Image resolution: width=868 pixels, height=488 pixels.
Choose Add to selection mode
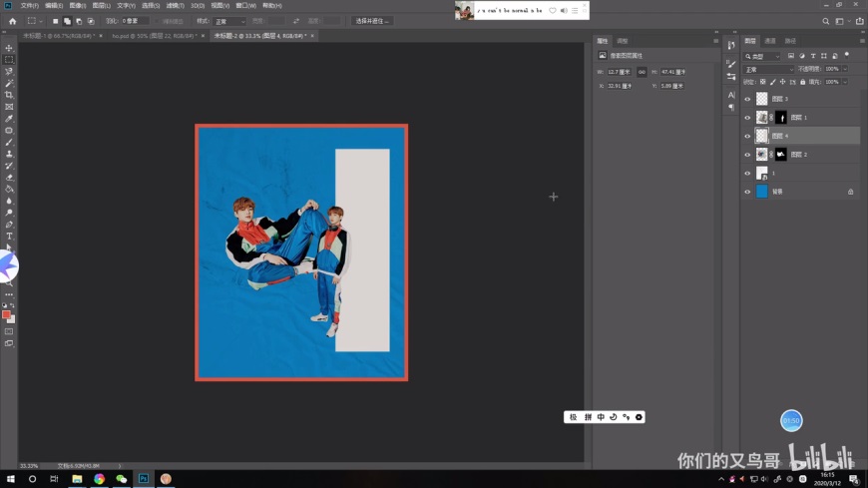coord(67,21)
